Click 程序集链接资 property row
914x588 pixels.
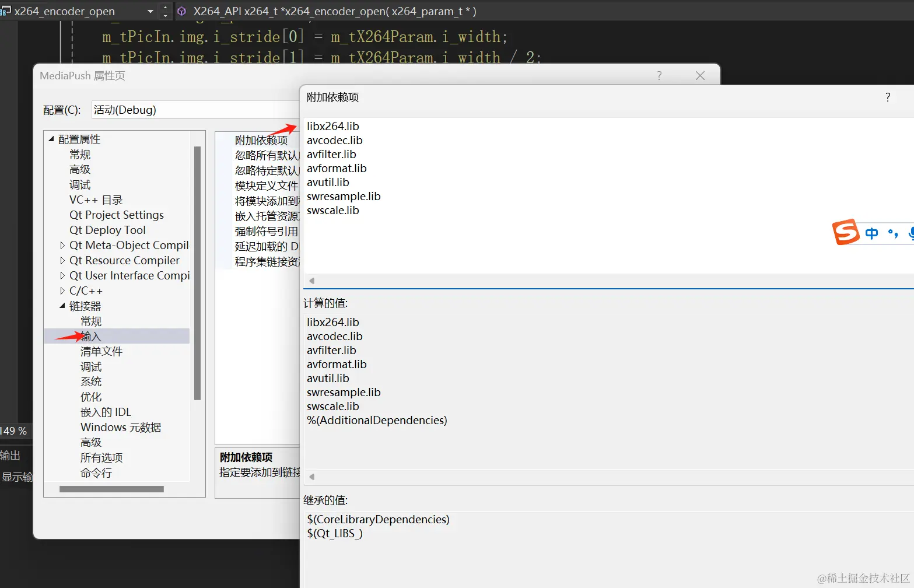(267, 262)
